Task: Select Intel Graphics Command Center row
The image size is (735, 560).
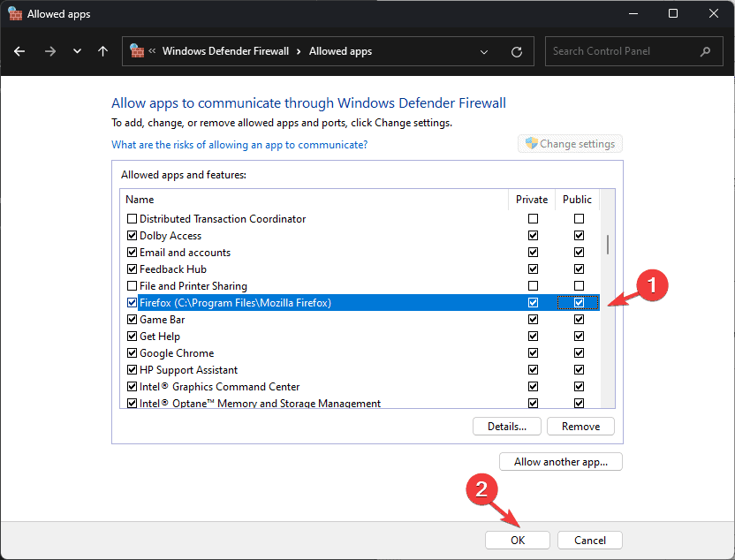Action: pyautogui.click(x=360, y=387)
